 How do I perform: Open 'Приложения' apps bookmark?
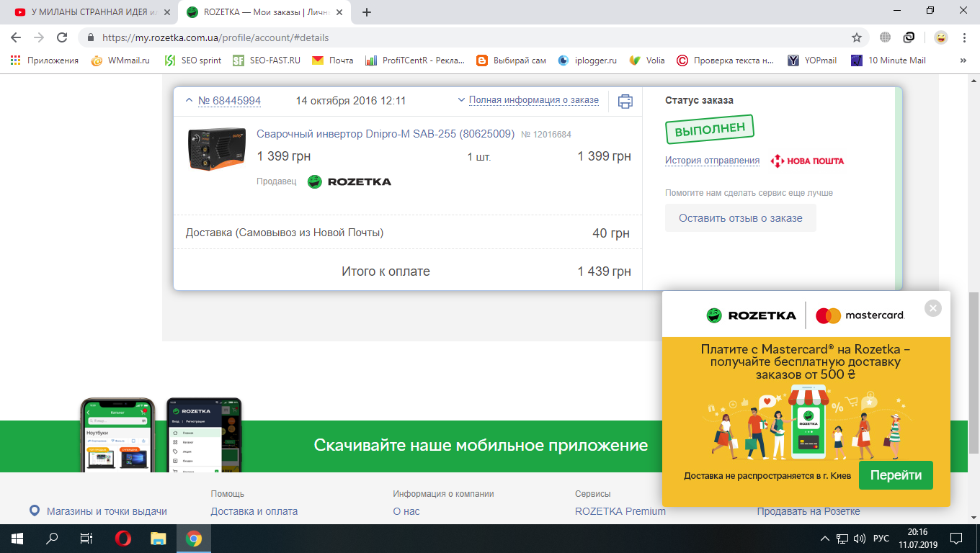pyautogui.click(x=45, y=60)
